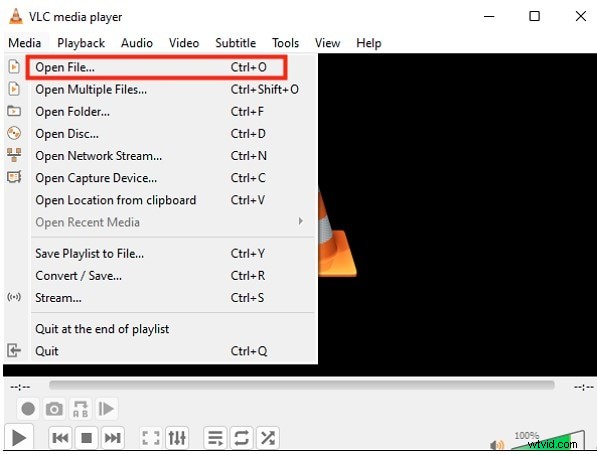The image size is (597, 454).
Task: Toggle loop repeat mode
Action: [242, 438]
